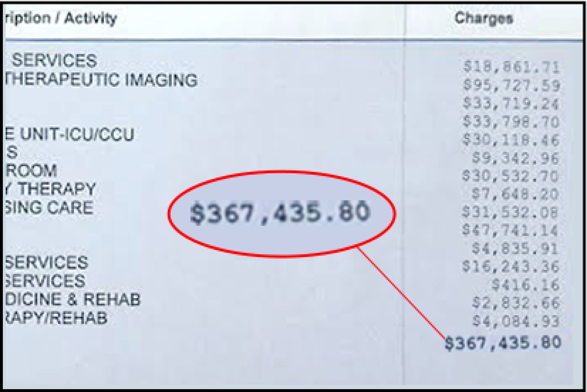Select the $95,727.59 charge amount
This screenshot has height=392, width=587.
pos(512,86)
